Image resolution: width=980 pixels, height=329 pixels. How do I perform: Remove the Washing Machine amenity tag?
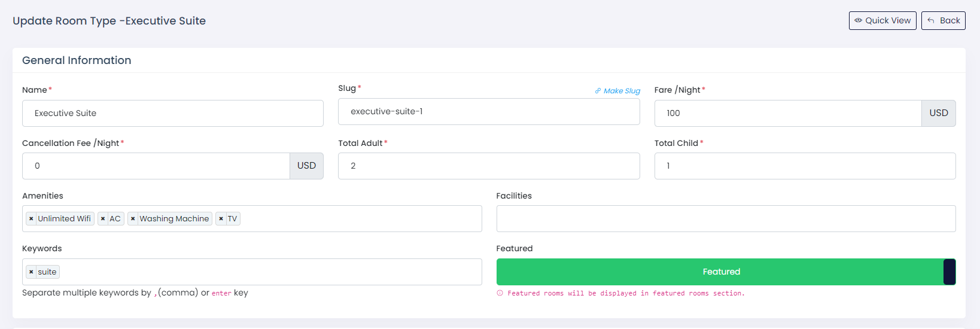(x=133, y=219)
